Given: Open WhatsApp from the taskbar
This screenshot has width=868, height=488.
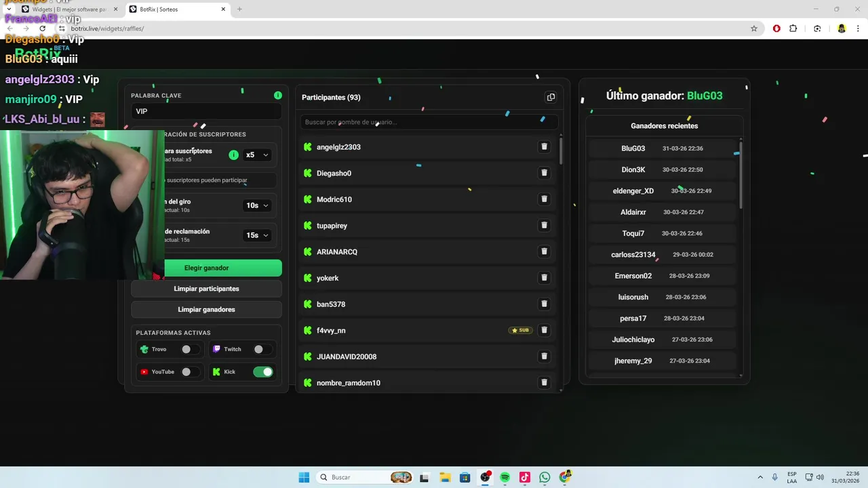Looking at the screenshot, I should tap(545, 477).
